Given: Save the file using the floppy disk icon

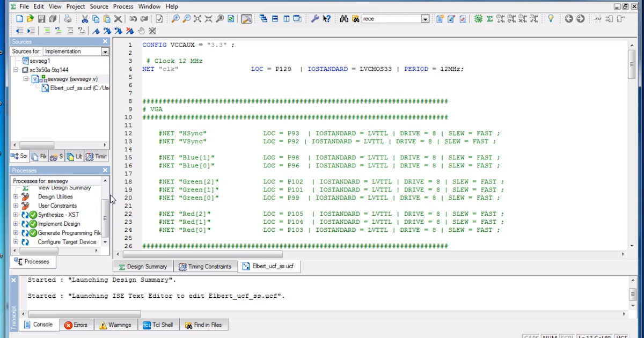Looking at the screenshot, I should (41, 19).
